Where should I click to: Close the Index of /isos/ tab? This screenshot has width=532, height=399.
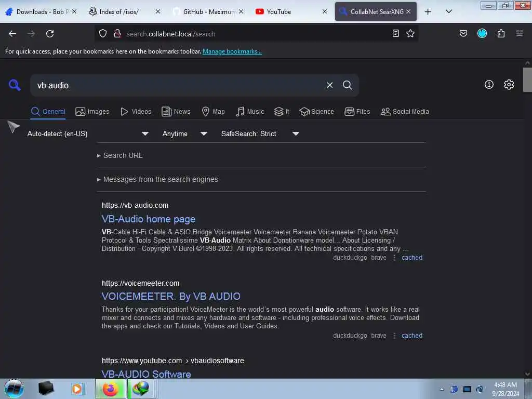[x=158, y=12]
